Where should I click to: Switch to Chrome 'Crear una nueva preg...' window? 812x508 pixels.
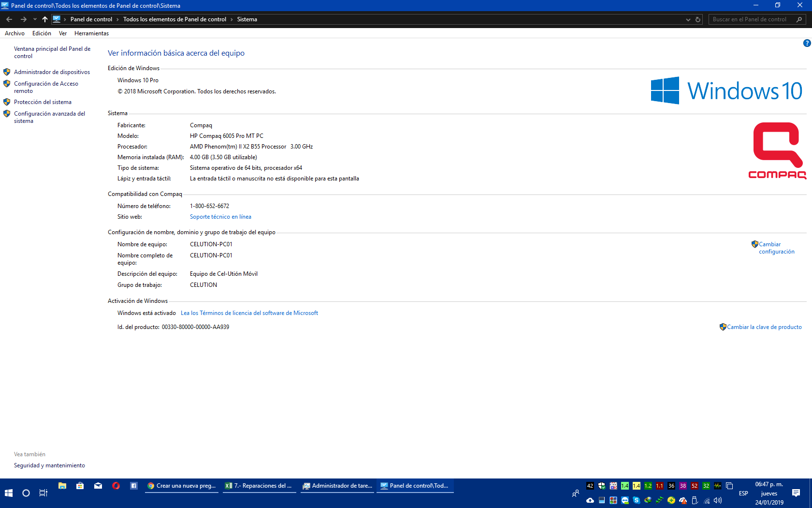(182, 486)
